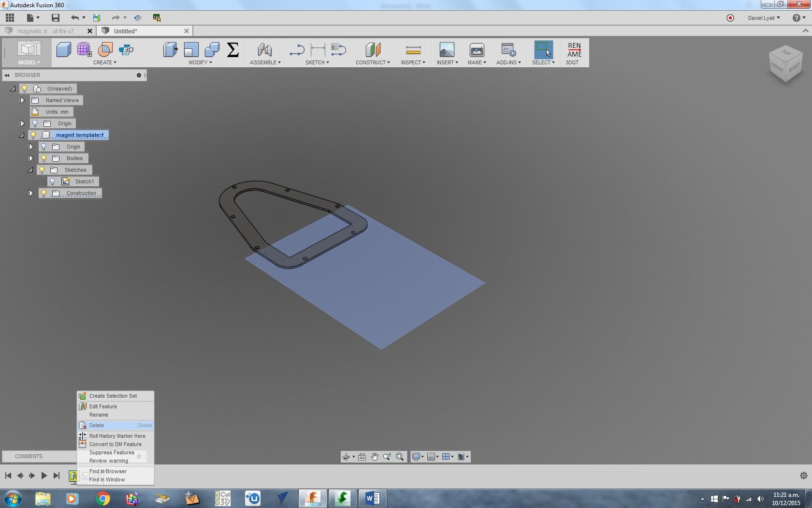Viewport: 812px width, 508px height.
Task: Switch to the Untitled* document tab
Action: pos(145,31)
